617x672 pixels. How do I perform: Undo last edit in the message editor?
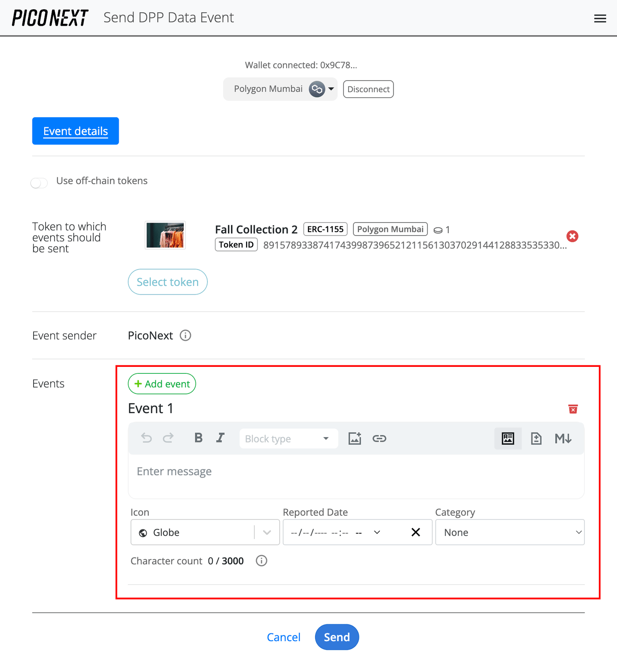pos(146,438)
